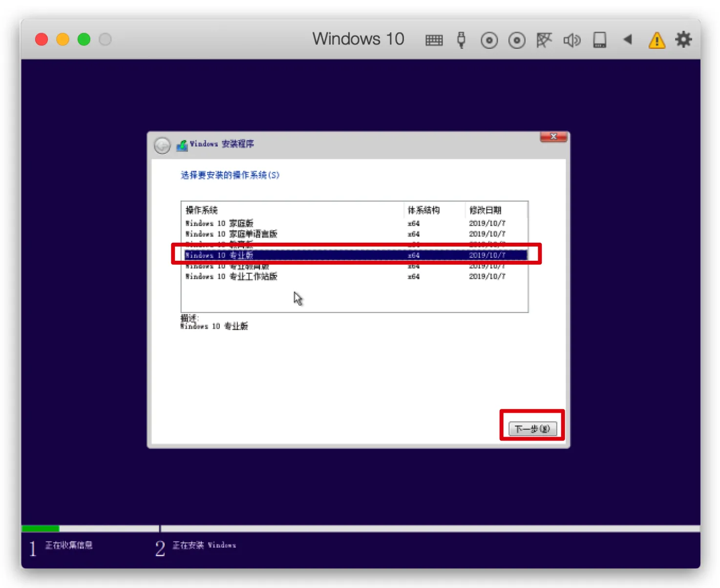
Task: Click the setup program icon beside Windows 安装程序
Action: point(182,145)
